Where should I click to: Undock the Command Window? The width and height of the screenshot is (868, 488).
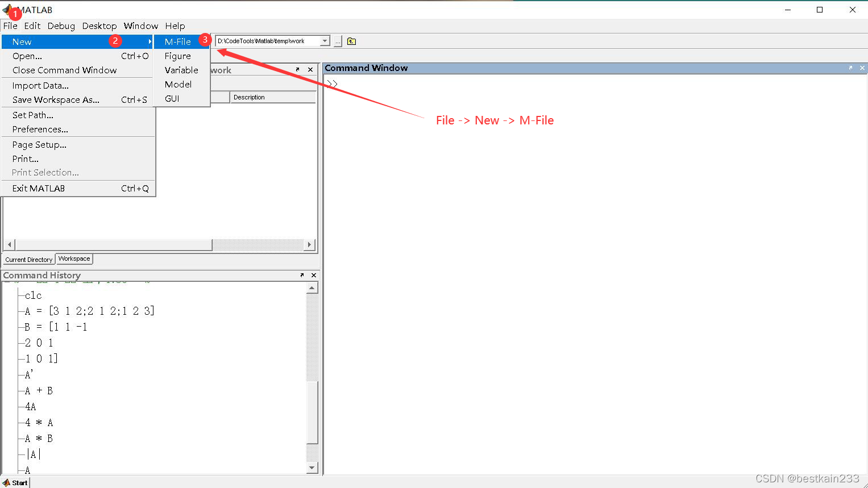coord(850,68)
